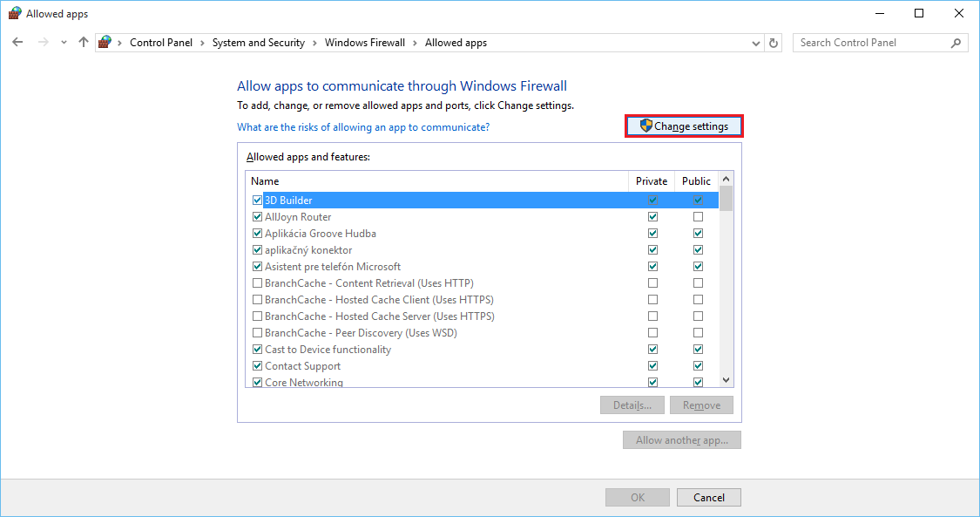
Task: Click scrollbar down arrow in apps list
Action: point(726,380)
